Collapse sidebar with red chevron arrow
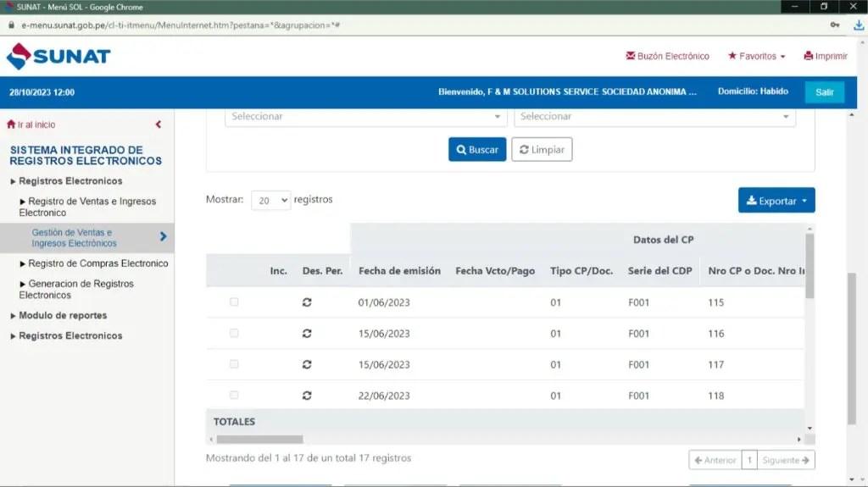The width and height of the screenshot is (868, 487). (159, 125)
